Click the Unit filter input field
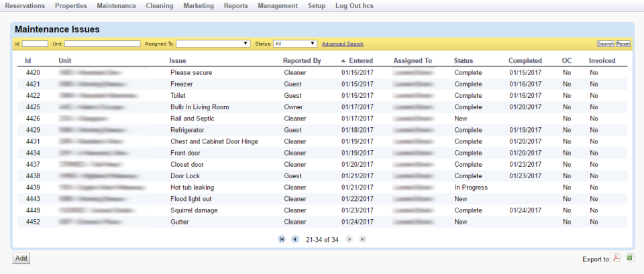The width and height of the screenshot is (644, 274). click(102, 44)
